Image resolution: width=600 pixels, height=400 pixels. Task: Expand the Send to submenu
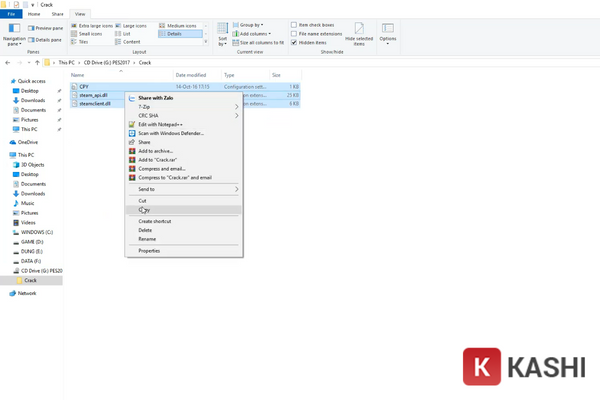point(184,189)
